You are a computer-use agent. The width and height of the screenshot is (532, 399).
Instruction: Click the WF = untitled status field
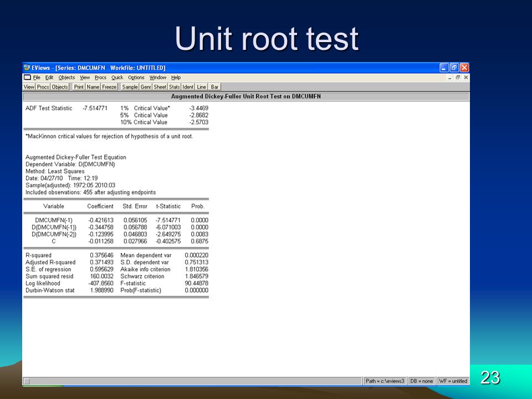tap(453, 381)
